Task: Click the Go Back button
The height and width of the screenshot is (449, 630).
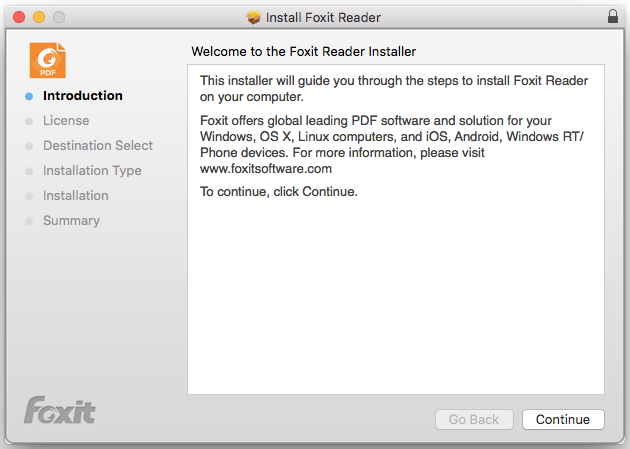Action: (x=474, y=419)
